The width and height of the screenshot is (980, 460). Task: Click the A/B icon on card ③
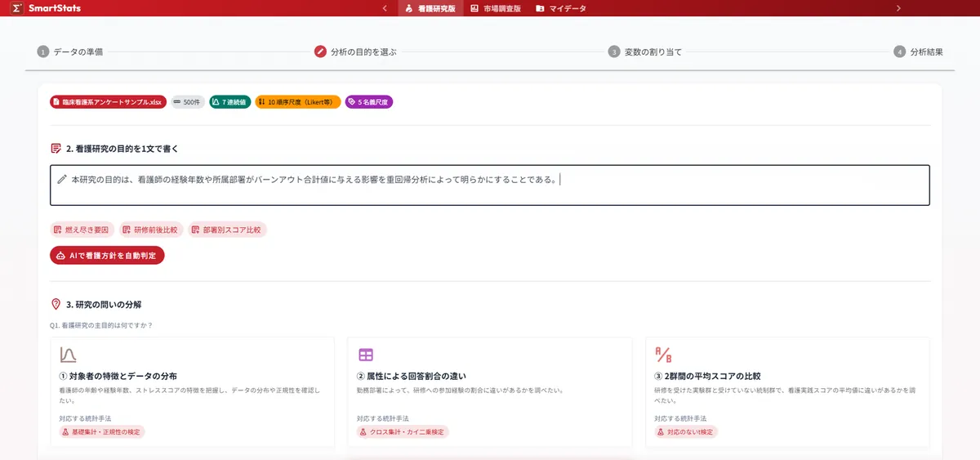(x=663, y=355)
